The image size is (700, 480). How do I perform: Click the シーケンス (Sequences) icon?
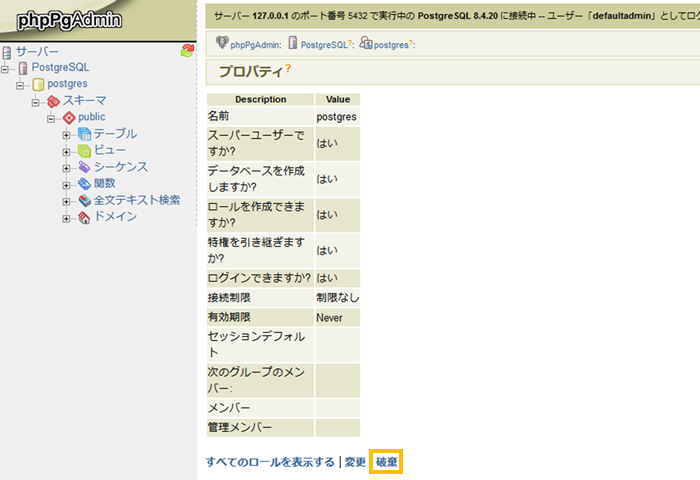[x=84, y=167]
